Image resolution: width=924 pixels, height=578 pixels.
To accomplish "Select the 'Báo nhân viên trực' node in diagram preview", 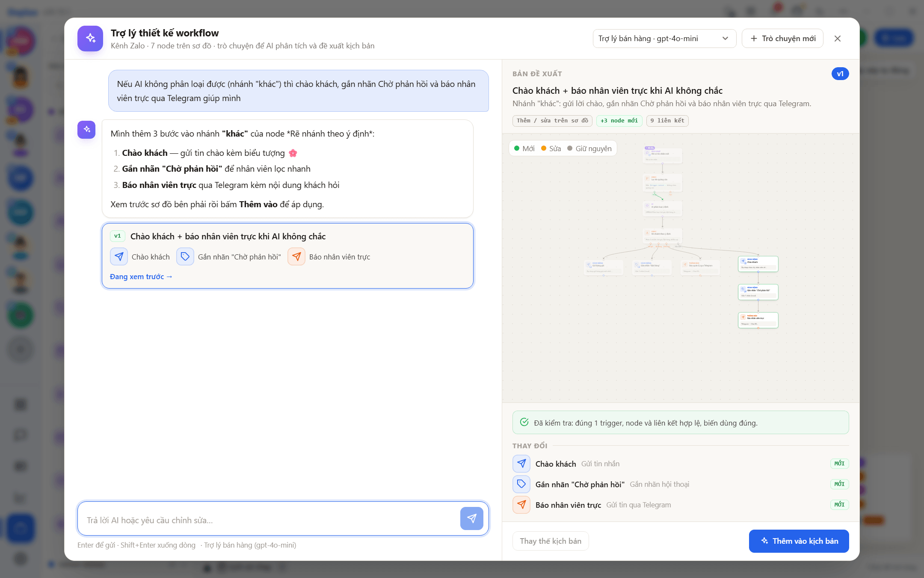I will pos(758,320).
